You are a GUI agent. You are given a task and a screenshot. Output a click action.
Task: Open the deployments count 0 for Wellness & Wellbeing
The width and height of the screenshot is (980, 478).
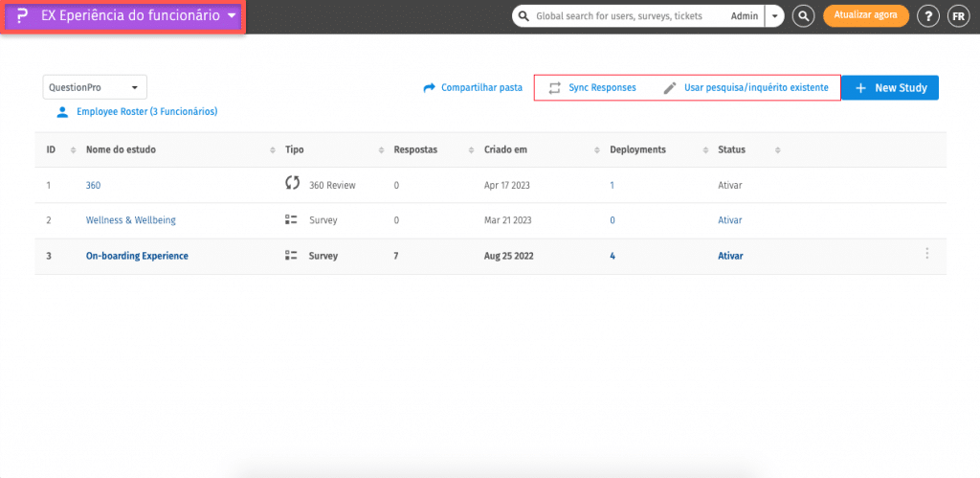612,220
